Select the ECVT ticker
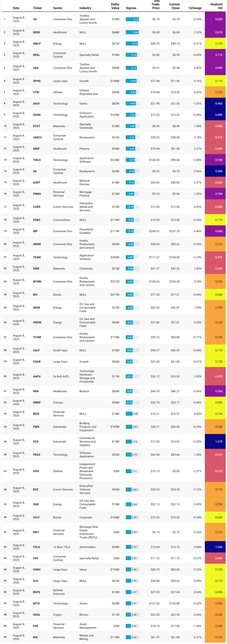This screenshot has height=644, width=227. pos(36,126)
